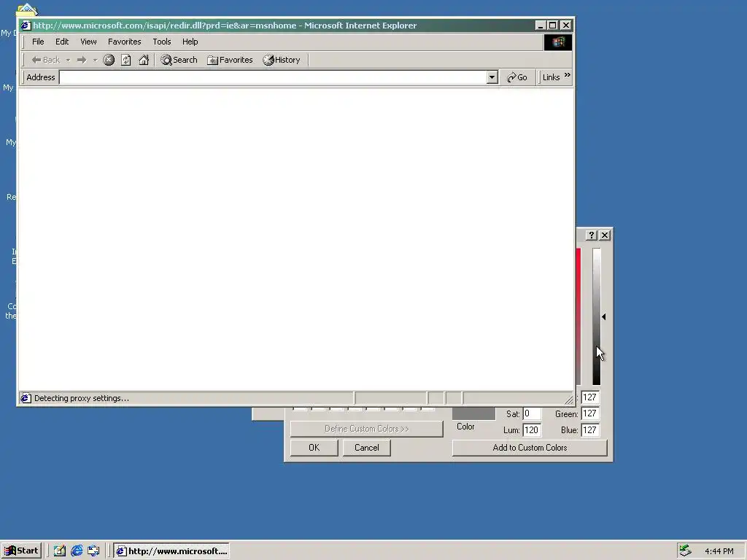Go to the Home page icon
747x560 pixels.
point(144,60)
